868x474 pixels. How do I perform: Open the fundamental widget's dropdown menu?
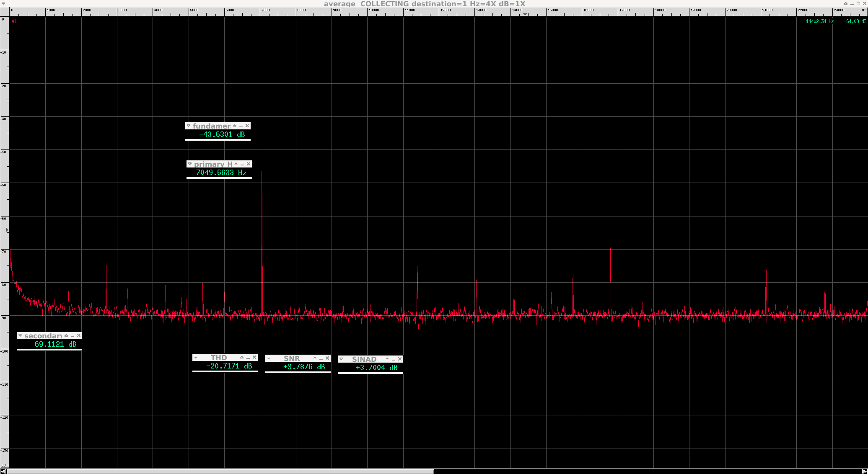coord(189,126)
